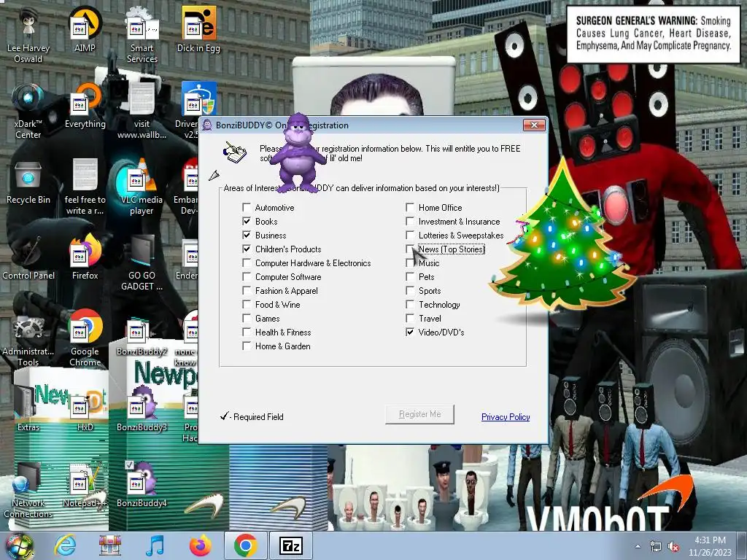The image size is (747, 560).
Task: Open the Notepad++ desktop shortcut
Action: coord(85,485)
